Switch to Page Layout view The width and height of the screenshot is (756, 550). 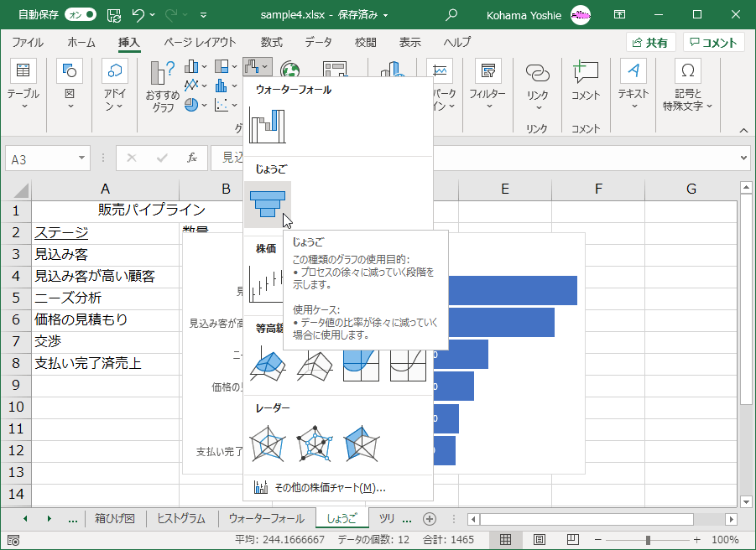539,539
